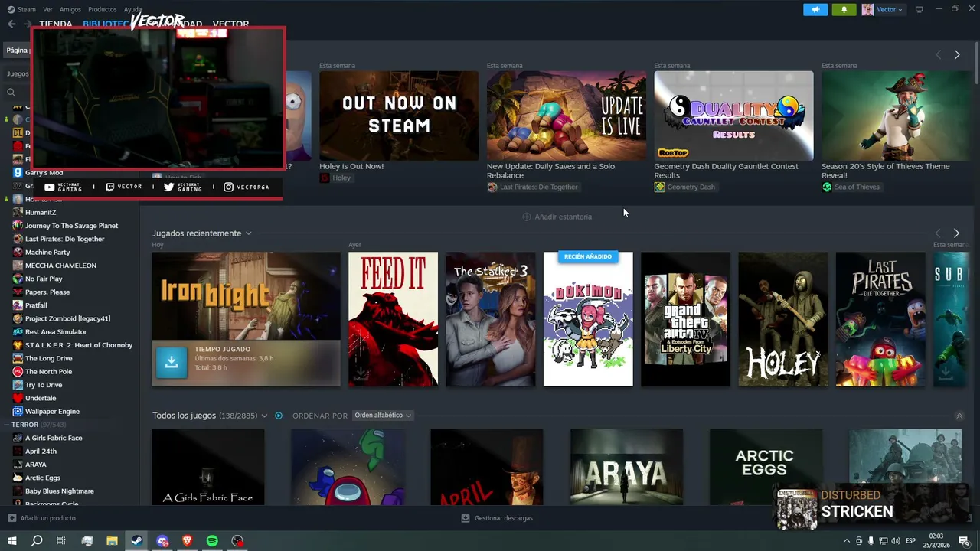Select Rest Area Simulator in the sidebar
This screenshot has width=980, height=551.
56,332
